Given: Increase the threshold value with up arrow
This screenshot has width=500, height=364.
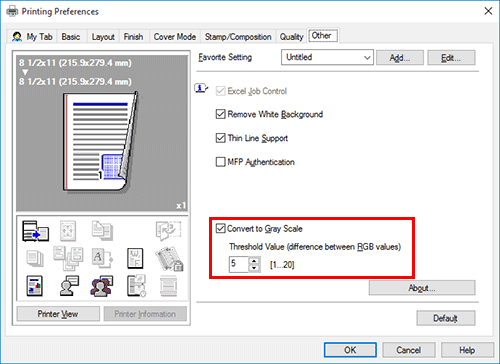Looking at the screenshot, I should coord(254,261).
